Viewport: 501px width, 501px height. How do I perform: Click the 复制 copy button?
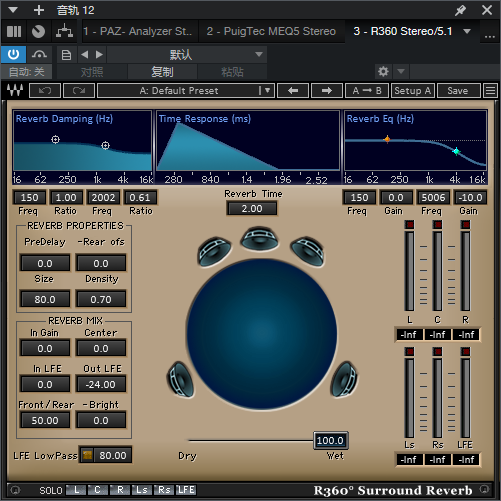coord(162,72)
